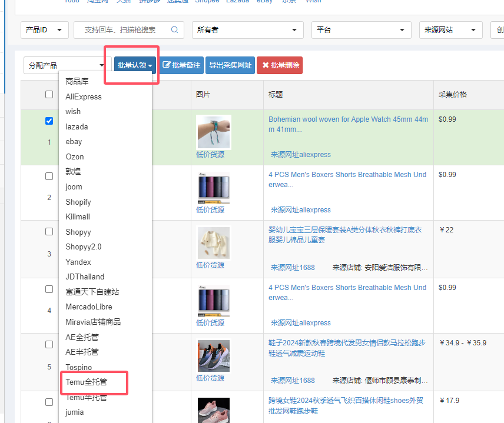The width and height of the screenshot is (504, 423).
Task: Select ebay from the dropdown menu
Action: (x=74, y=142)
